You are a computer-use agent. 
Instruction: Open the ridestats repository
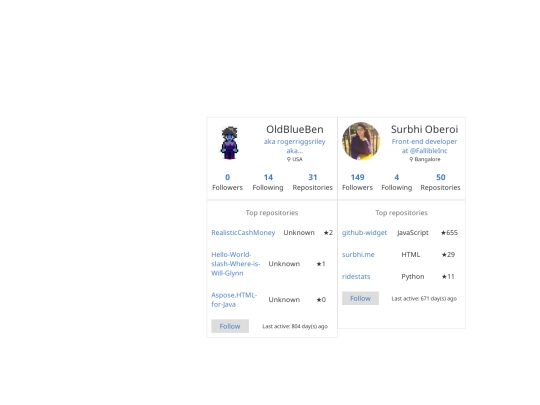click(x=356, y=277)
